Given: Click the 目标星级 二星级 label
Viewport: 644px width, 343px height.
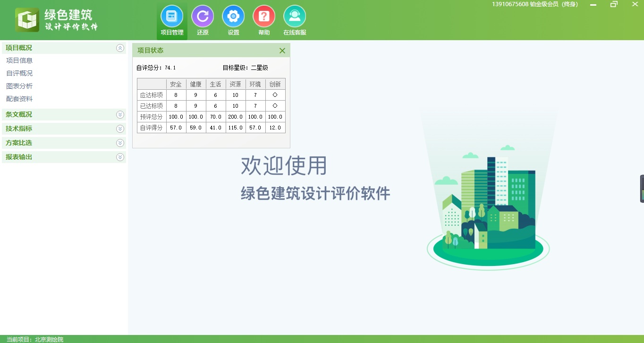Looking at the screenshot, I should pyautogui.click(x=246, y=68).
